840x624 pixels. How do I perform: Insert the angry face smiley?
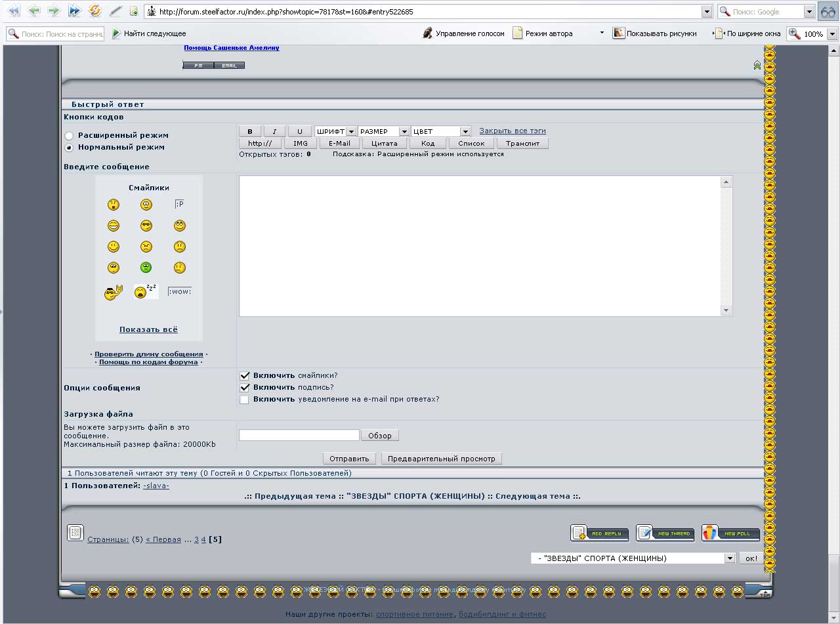146,247
